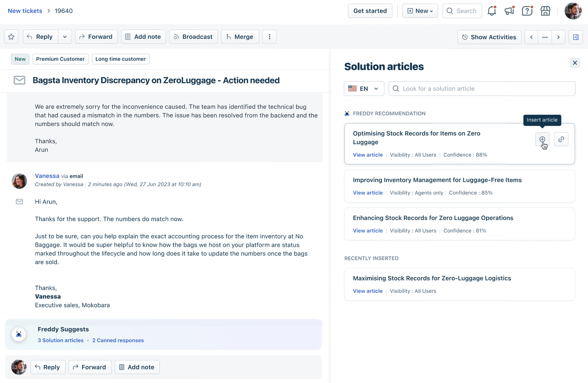
Task: Close the Solution articles panel
Action: click(x=575, y=63)
